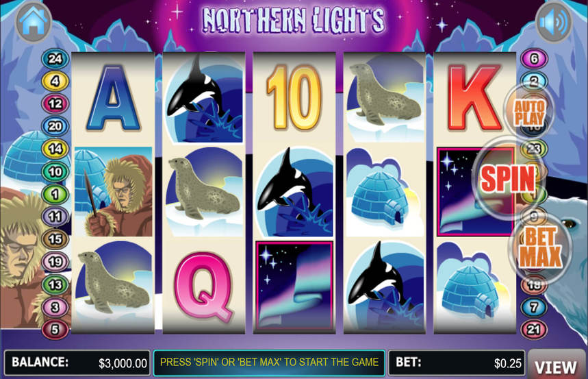Start a spin with the SPIN button

click(x=508, y=179)
